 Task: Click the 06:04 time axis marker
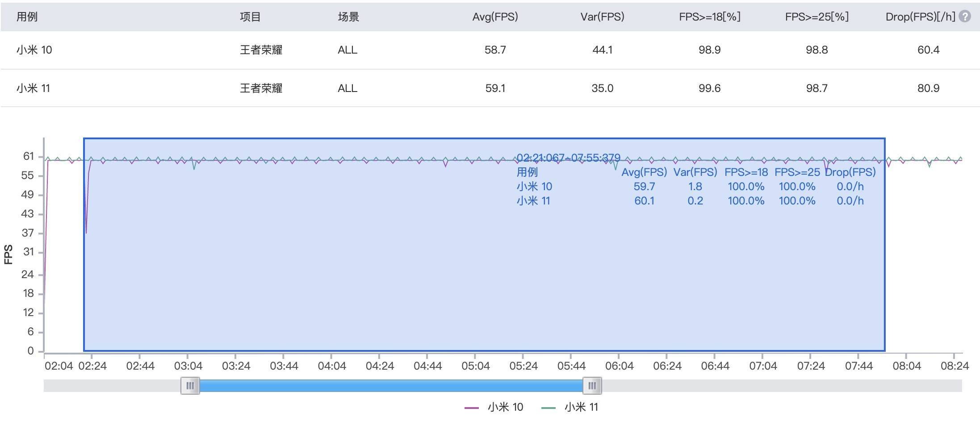(x=619, y=366)
